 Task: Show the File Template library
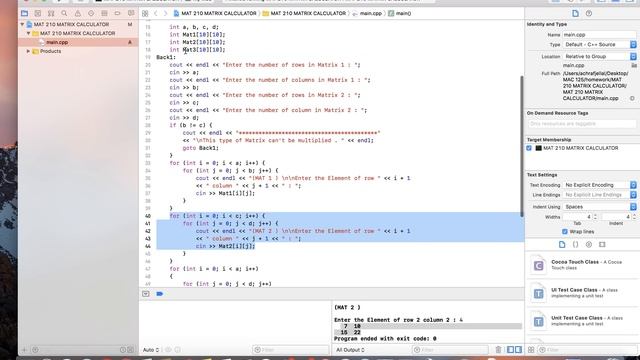point(562,244)
